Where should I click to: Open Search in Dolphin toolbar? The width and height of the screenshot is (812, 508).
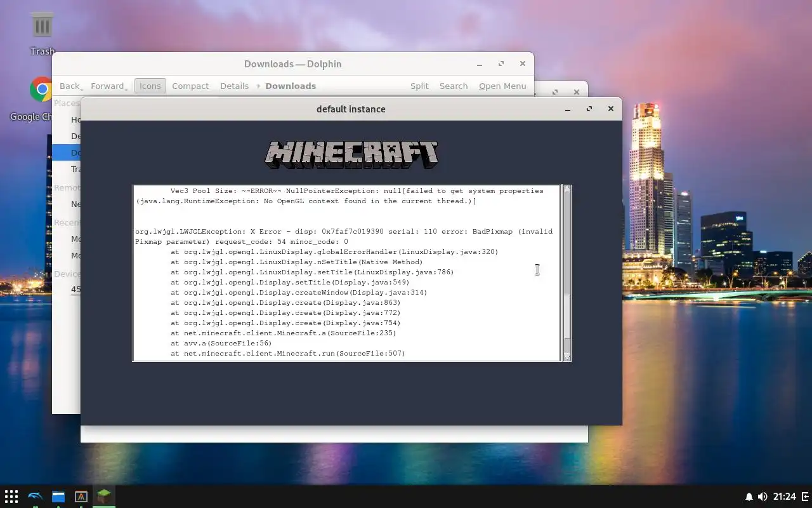tap(454, 86)
